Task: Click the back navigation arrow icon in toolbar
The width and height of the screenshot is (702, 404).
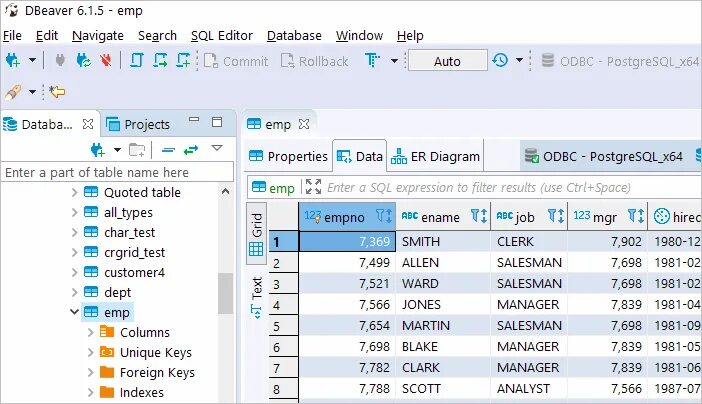Action: (57, 92)
